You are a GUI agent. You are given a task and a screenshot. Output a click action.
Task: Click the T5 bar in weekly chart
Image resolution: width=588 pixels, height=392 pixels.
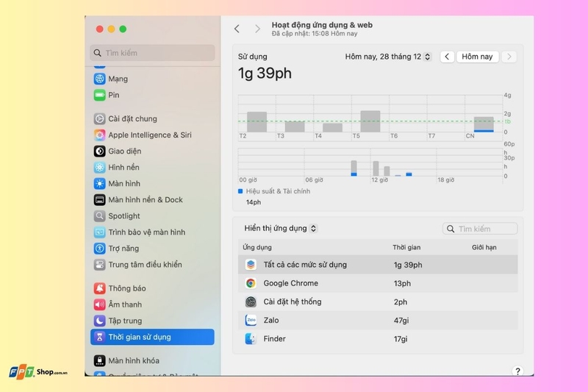pos(370,121)
